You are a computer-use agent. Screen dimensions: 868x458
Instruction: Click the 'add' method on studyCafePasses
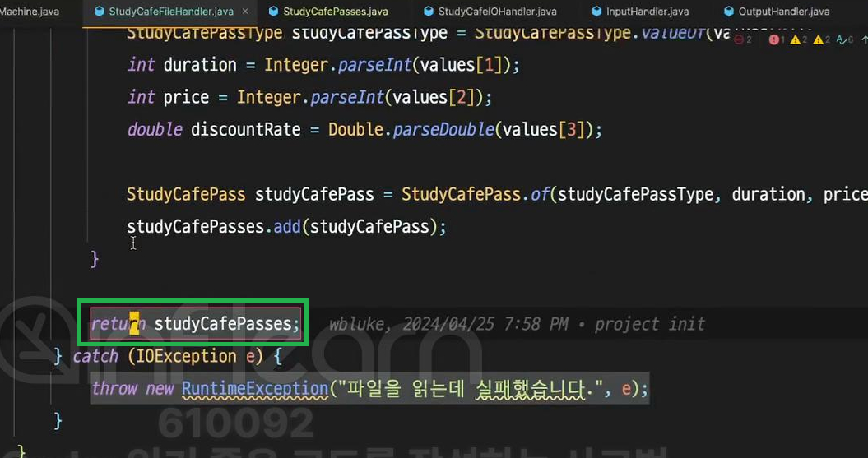(x=287, y=227)
